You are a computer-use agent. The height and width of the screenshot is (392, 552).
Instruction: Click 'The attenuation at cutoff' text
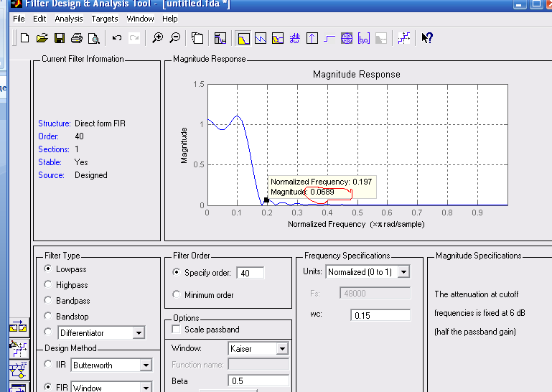coord(477,294)
